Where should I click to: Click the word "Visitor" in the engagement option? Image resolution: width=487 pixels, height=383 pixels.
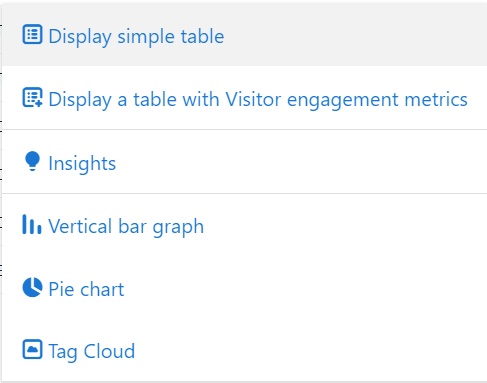pyautogui.click(x=253, y=99)
